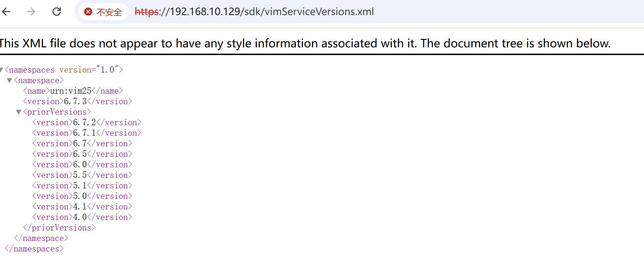Click the browser forward arrow
Image resolution: width=644 pixels, height=262 pixels.
coord(31,12)
